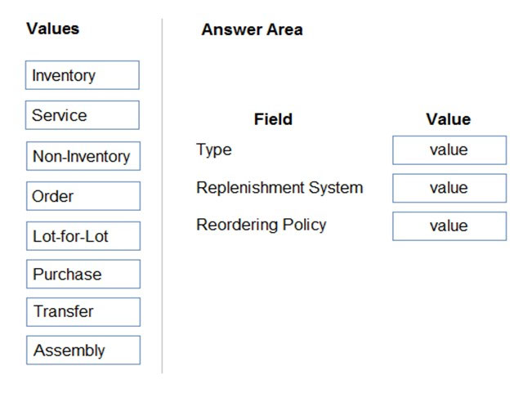Click the Reordering Policy field label
This screenshot has height=393, width=532.
[262, 225]
